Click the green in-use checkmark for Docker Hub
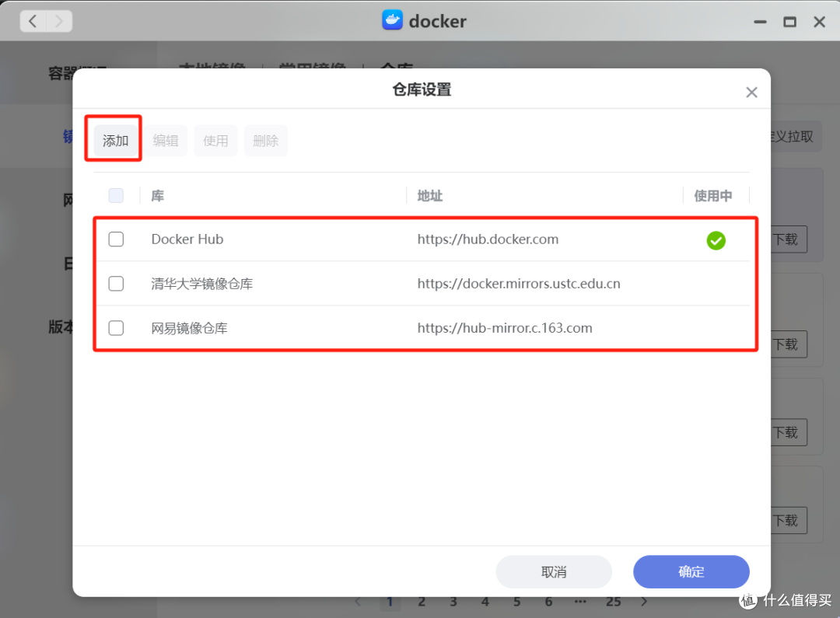This screenshot has height=618, width=840. coord(716,240)
